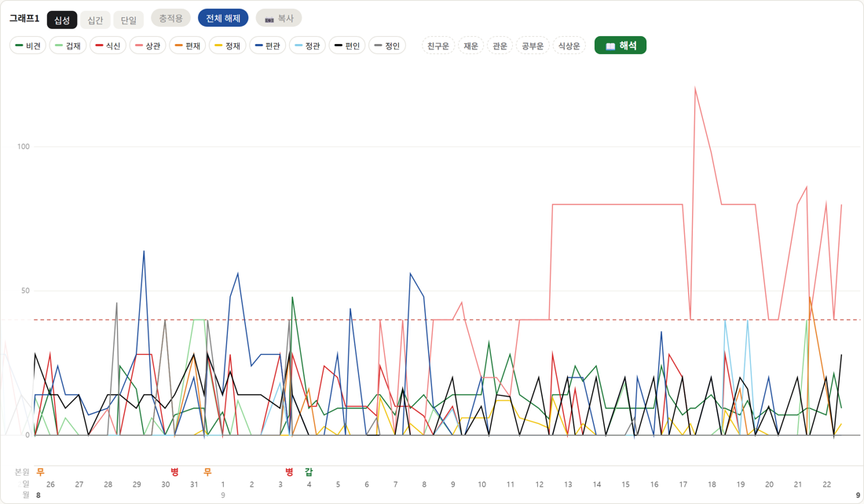
Task: Click the 병 marker above date 30
Action: (x=174, y=472)
